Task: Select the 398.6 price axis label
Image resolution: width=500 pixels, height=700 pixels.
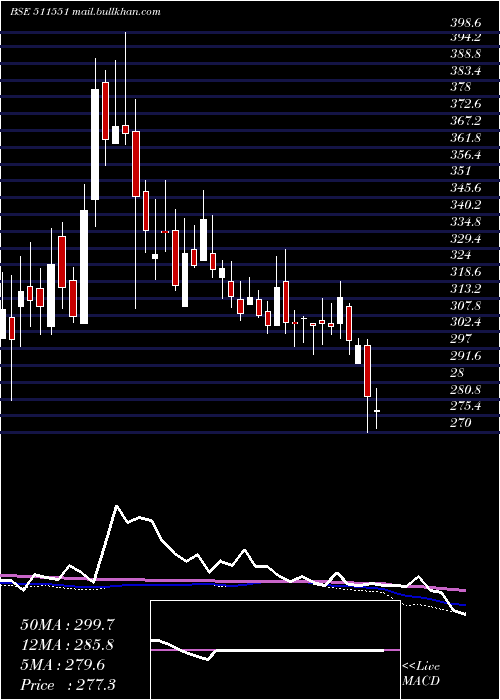Action: pos(466,23)
